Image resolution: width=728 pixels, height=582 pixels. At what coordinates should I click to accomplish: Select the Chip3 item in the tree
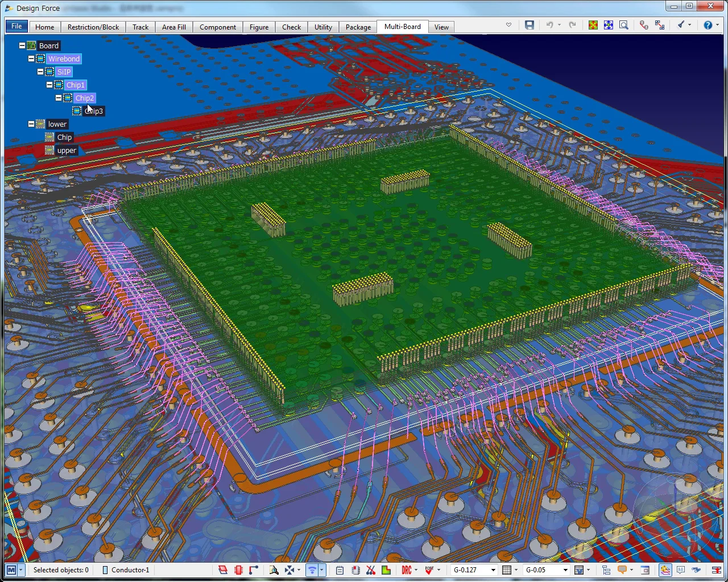(x=94, y=111)
